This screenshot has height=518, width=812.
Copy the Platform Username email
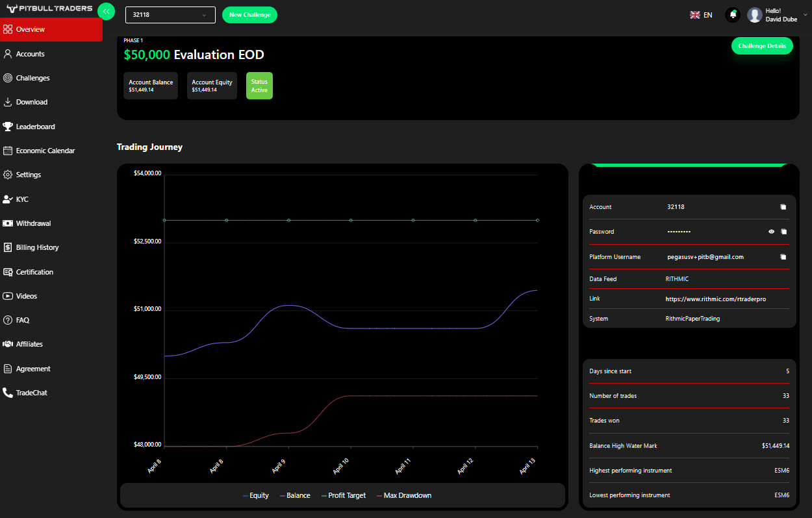click(783, 257)
